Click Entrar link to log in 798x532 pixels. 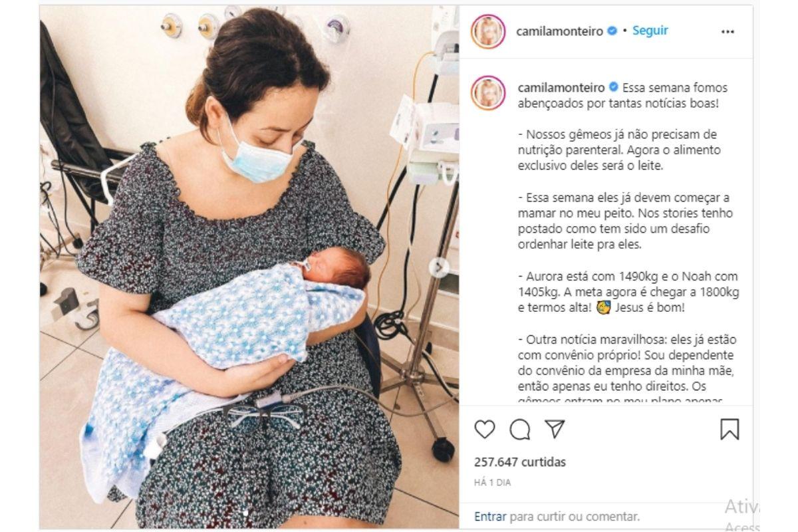[490, 516]
